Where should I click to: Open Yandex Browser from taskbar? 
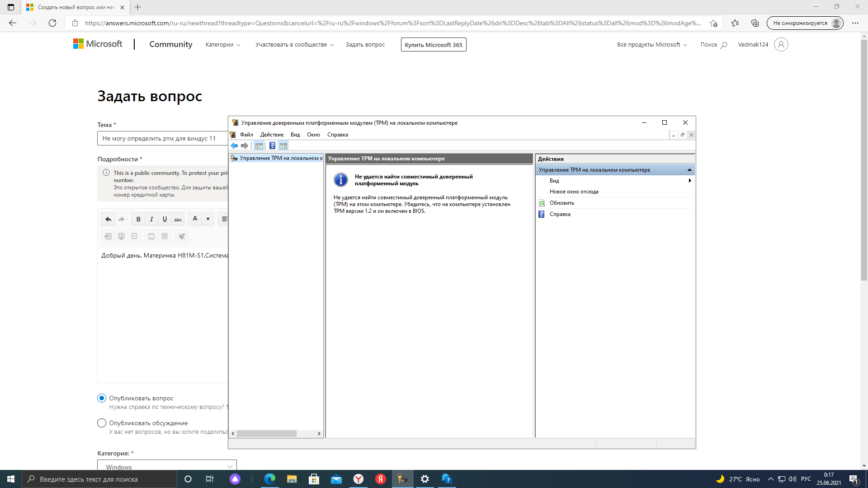(359, 479)
